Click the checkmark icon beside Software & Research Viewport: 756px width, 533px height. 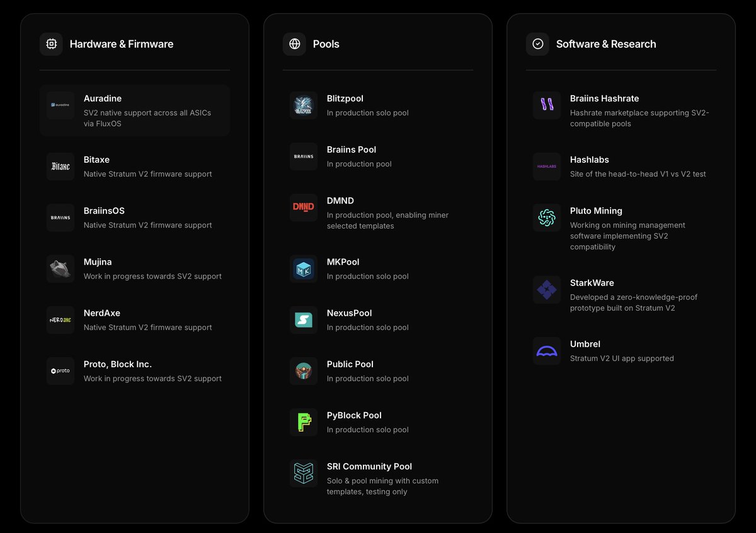[x=537, y=44]
